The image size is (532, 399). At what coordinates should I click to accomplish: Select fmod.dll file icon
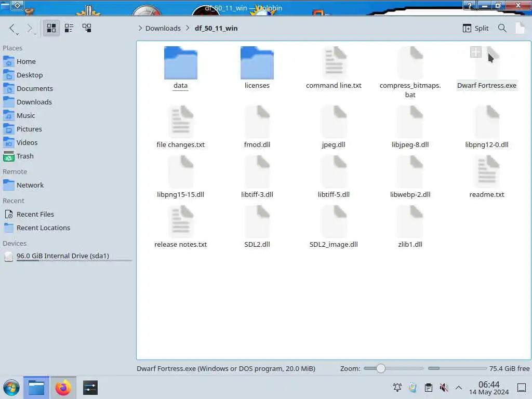pos(257,122)
